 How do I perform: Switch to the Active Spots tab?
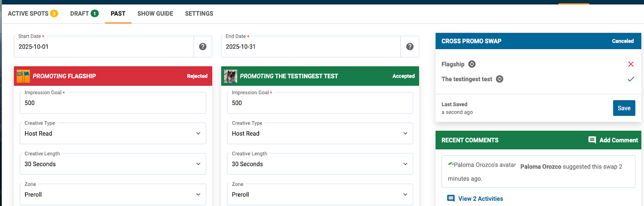33,14
